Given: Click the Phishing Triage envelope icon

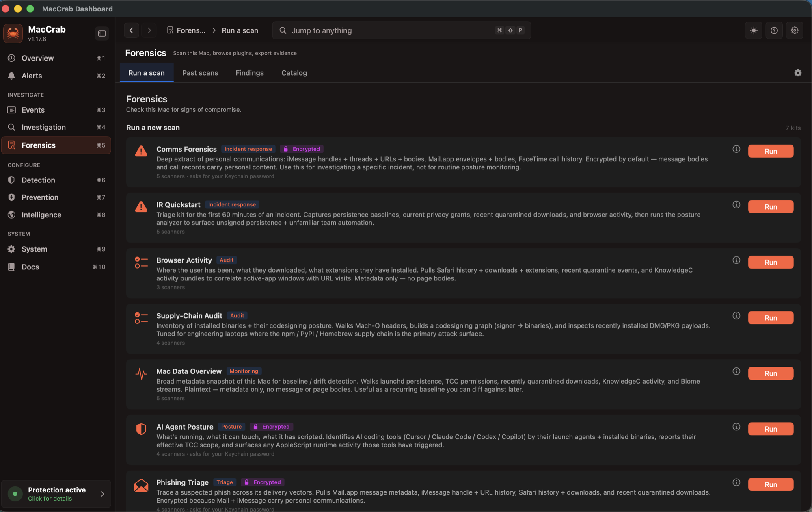Looking at the screenshot, I should coord(141,485).
